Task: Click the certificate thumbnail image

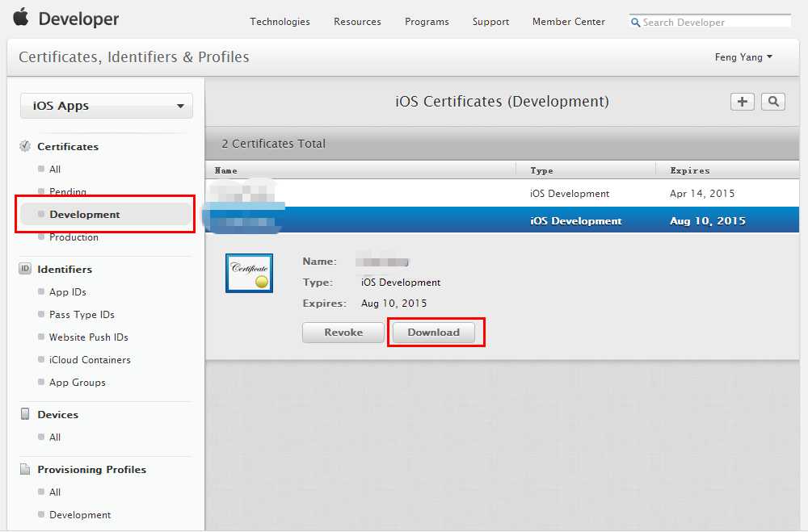Action: 250,273
